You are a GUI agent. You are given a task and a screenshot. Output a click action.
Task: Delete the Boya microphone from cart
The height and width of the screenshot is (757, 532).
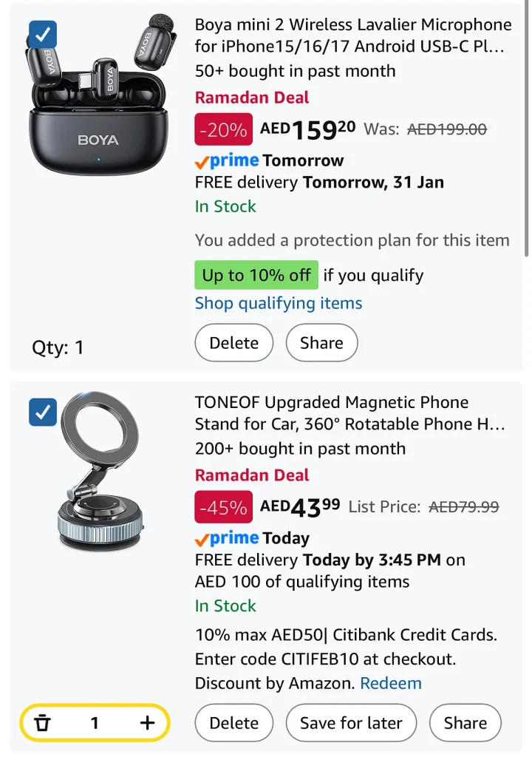click(233, 343)
